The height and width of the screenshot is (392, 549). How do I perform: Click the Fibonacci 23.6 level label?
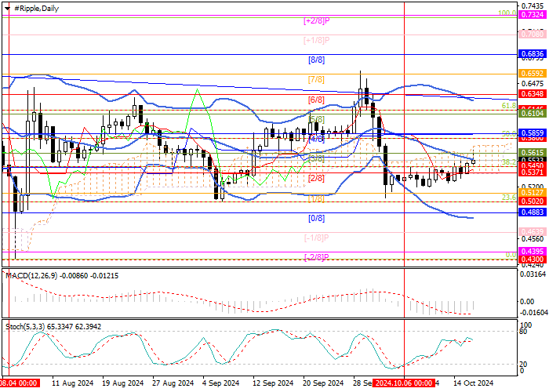[x=509, y=198]
